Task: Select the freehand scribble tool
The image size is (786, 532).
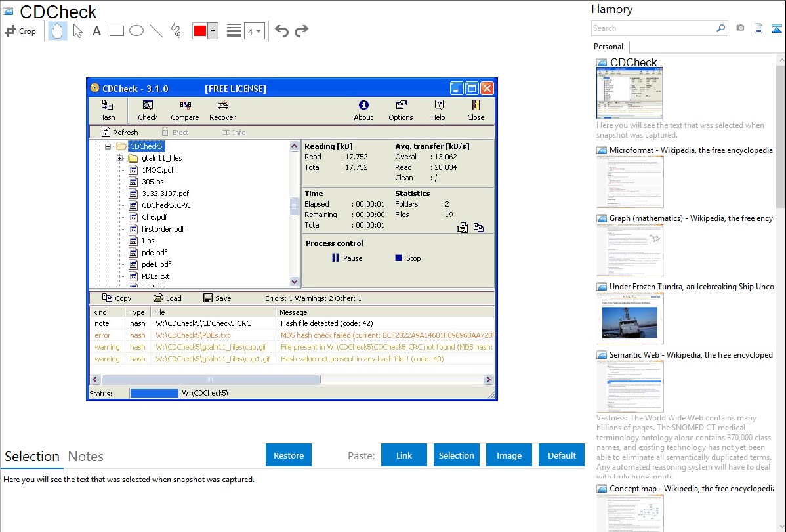Action: click(x=176, y=31)
